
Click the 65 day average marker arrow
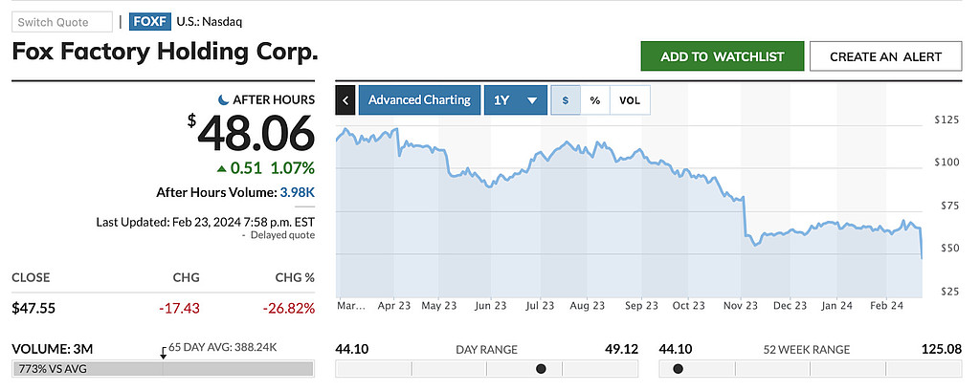point(163,355)
